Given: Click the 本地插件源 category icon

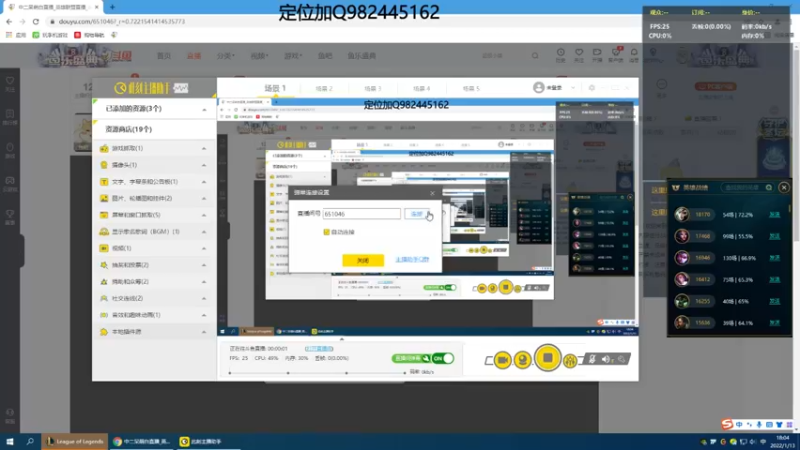Looking at the screenshot, I should 104,332.
